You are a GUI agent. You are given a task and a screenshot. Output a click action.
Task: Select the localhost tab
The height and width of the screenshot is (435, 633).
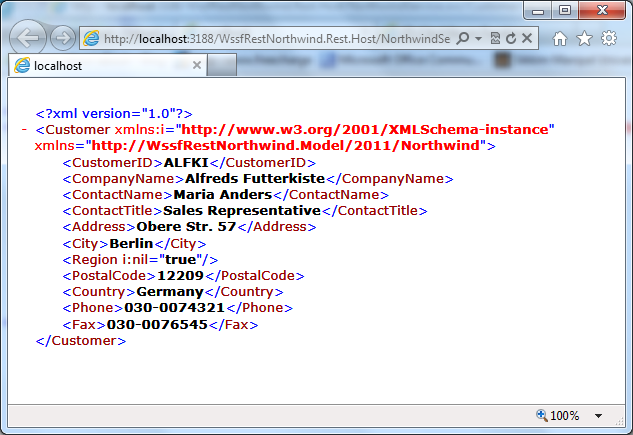pos(107,65)
